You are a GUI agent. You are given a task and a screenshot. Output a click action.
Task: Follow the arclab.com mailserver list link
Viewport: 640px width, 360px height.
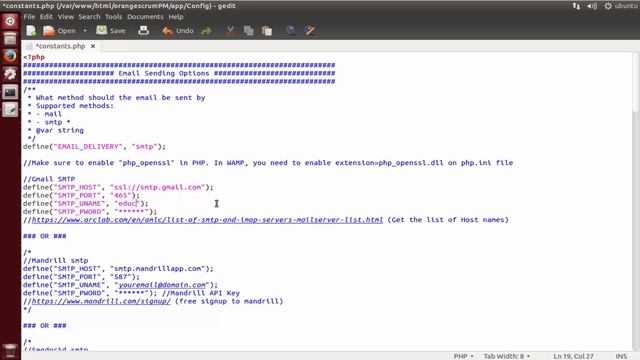207,220
